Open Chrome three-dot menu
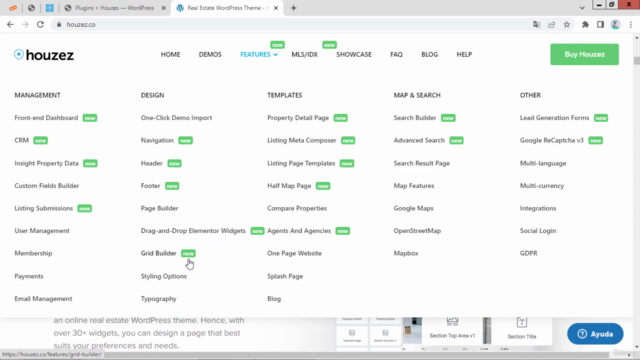Viewport: 640px width, 360px height. 631,24
